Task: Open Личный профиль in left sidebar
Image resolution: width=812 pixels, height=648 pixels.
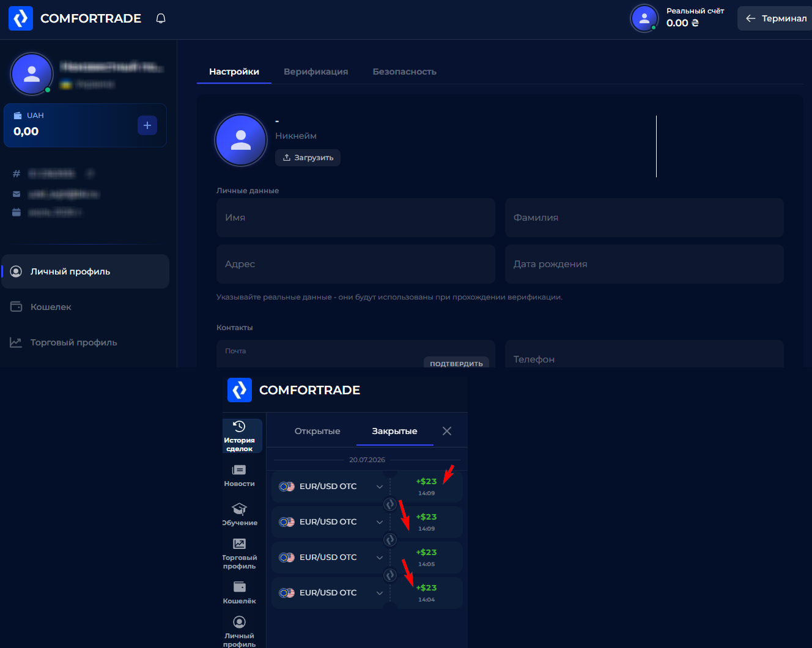Action: point(86,271)
